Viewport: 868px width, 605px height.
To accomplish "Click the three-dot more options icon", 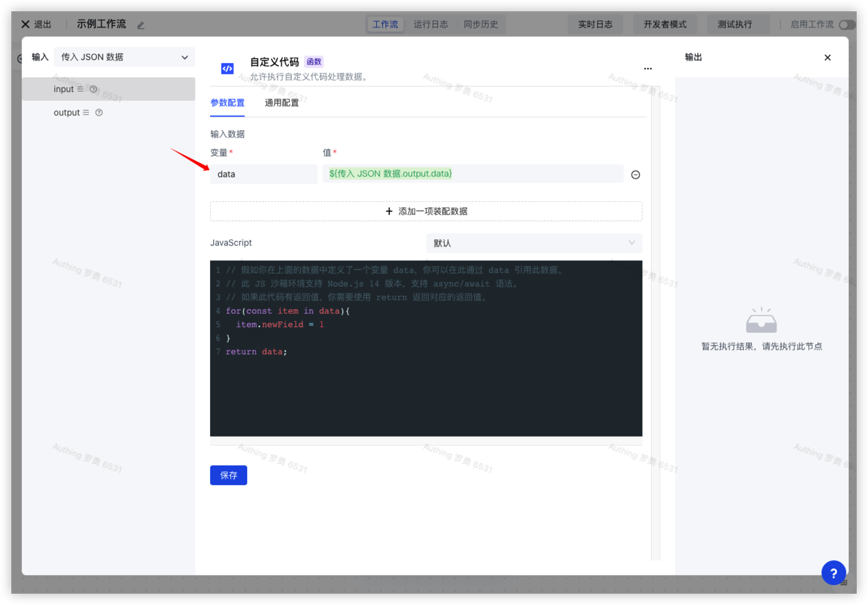I will coord(647,69).
